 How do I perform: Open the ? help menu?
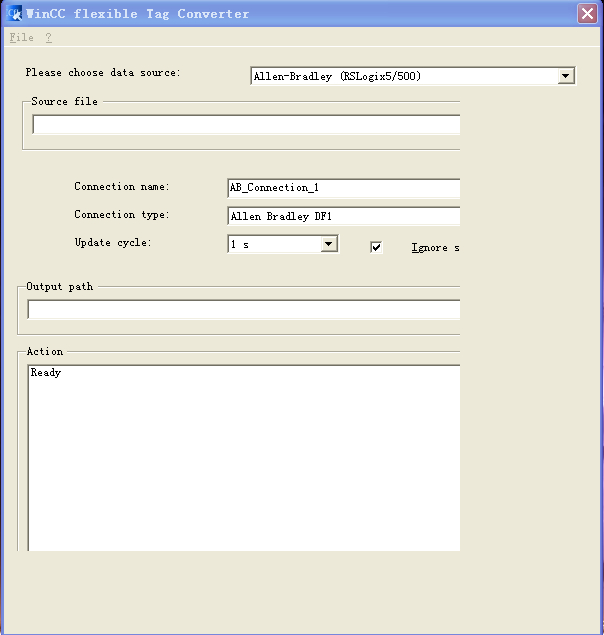(x=49, y=37)
